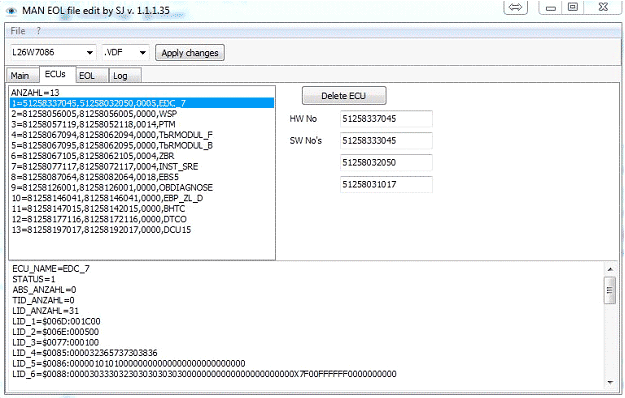
Task: Select ECU row 13 DCU15
Action: click(142, 230)
